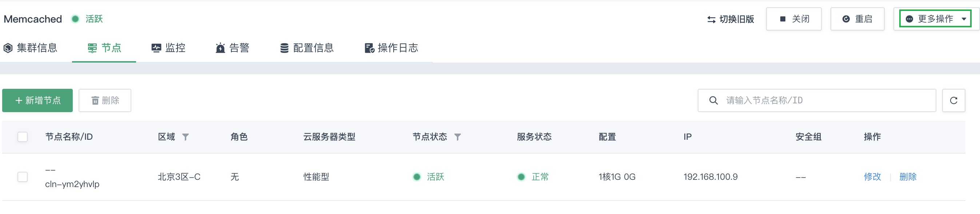
Task: Open the Alarms tab
Action: [232, 48]
